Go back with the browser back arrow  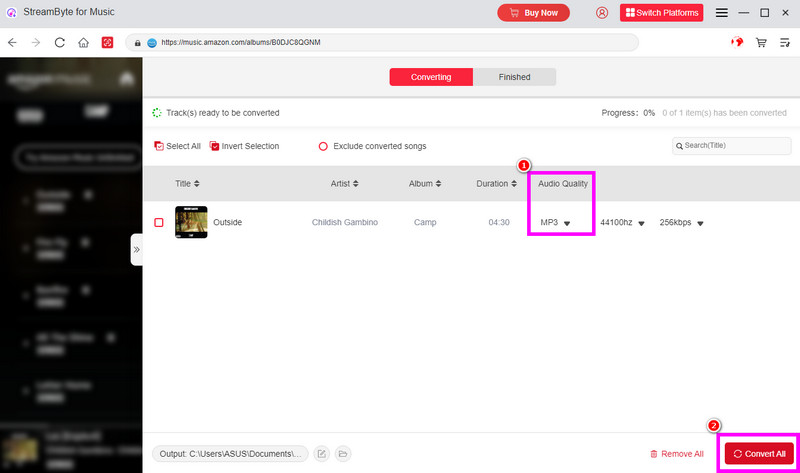(12, 42)
